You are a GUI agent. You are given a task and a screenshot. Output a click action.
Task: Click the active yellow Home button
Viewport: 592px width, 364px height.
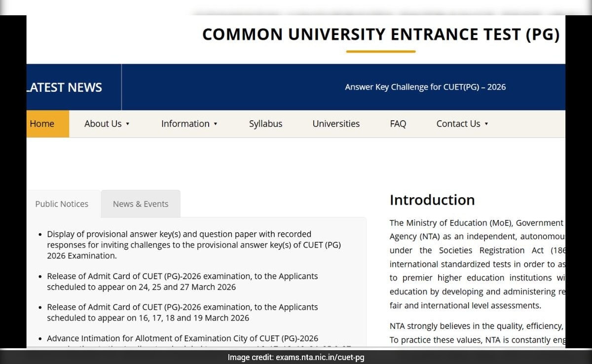tap(41, 124)
